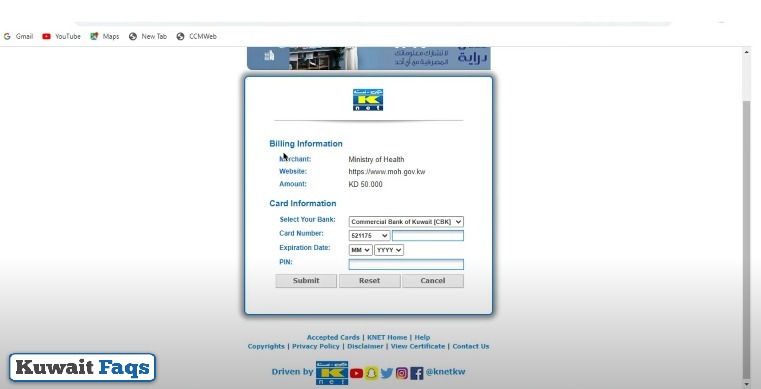761x389 pixels.
Task: Click the KNET logo at top of form
Action: coord(368,99)
